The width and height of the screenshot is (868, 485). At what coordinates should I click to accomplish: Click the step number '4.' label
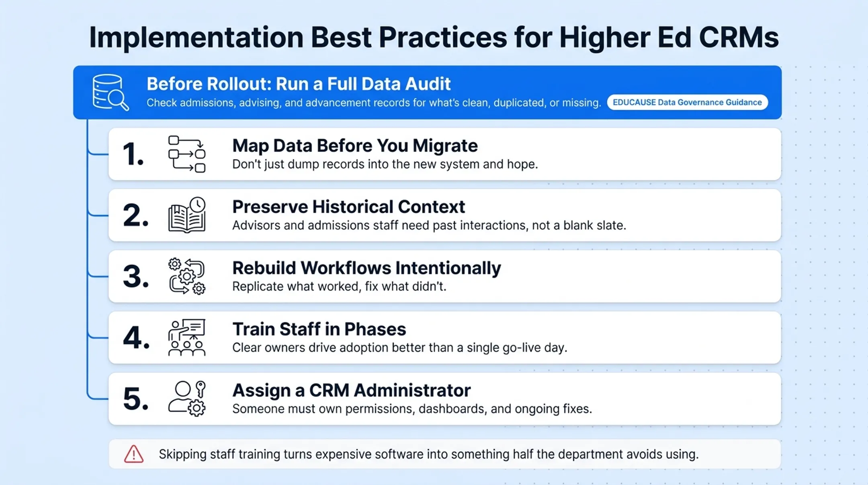point(136,338)
